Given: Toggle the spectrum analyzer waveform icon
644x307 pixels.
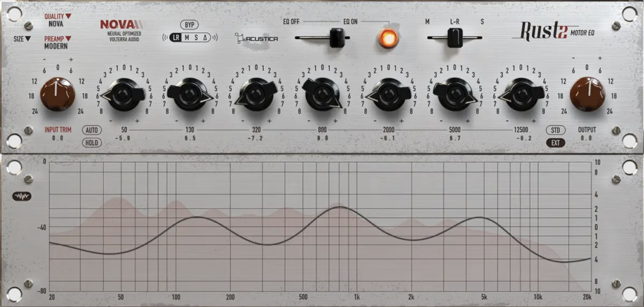Looking at the screenshot, I should 22,196.
